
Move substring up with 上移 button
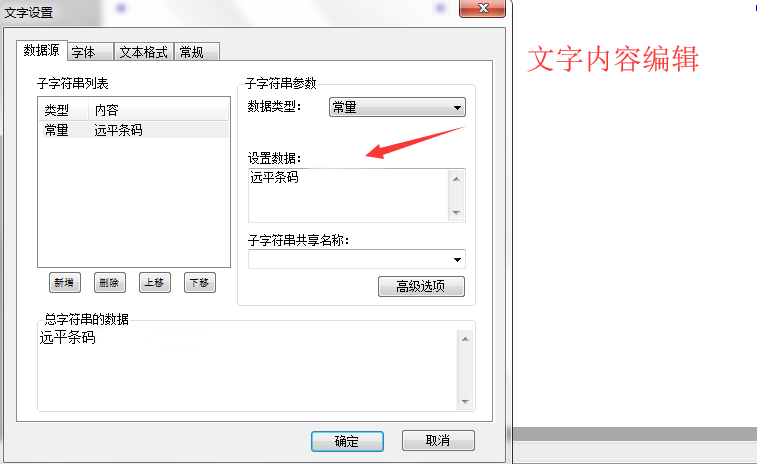click(155, 282)
